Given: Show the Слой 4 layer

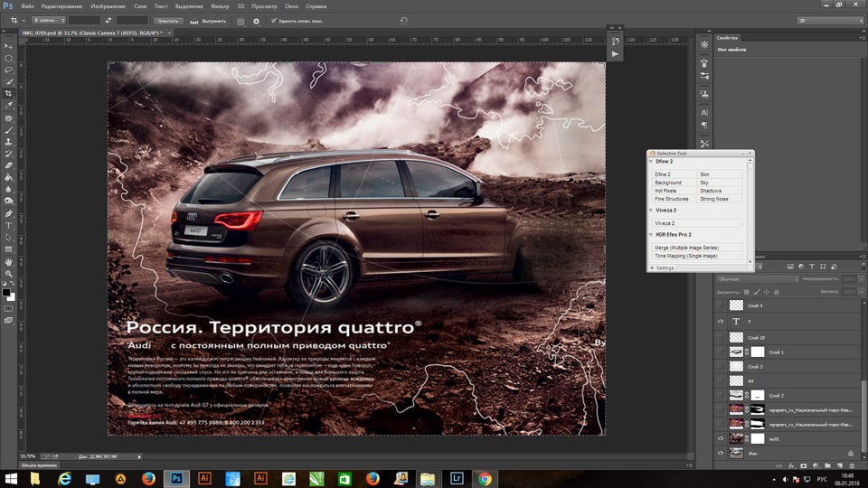Looking at the screenshot, I should (x=721, y=306).
